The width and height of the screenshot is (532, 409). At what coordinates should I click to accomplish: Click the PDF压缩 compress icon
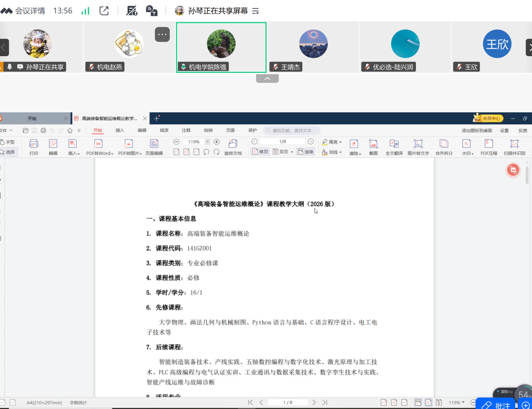(489, 147)
